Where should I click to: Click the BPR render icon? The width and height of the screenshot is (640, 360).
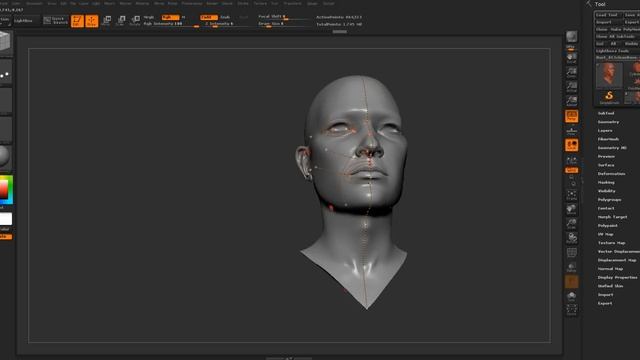571,37
